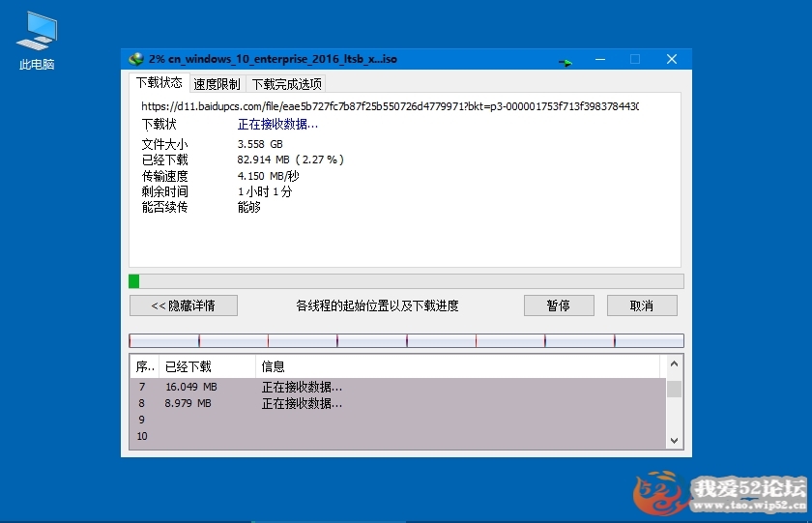Click the IDM globe icon in title bar
This screenshot has height=523, width=812.
(136, 59)
